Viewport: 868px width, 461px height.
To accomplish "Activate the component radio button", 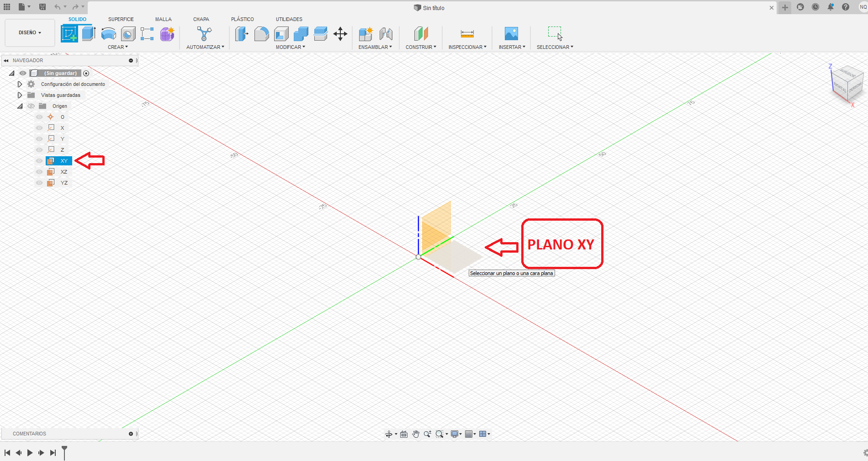I will click(86, 73).
